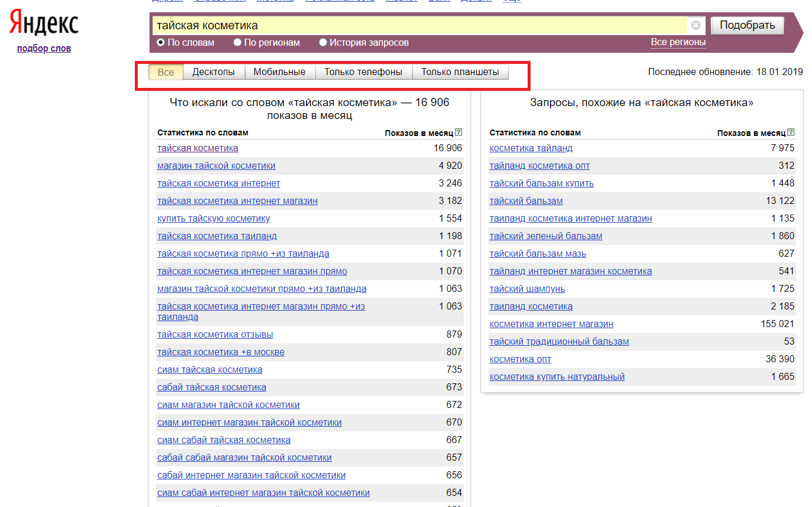Open the 'тайский зеленый бальзам' link
Image resolution: width=812 pixels, height=507 pixels.
[546, 236]
